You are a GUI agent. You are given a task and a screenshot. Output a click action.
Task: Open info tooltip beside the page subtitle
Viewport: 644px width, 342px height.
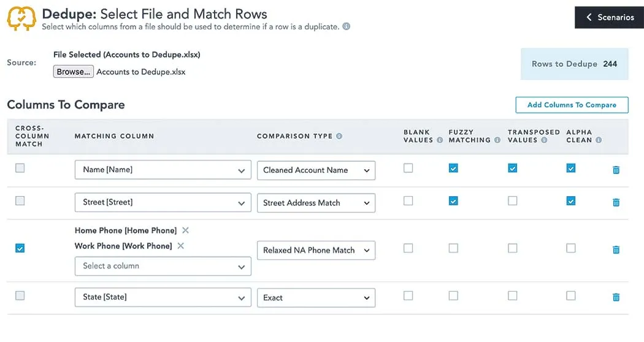pyautogui.click(x=347, y=27)
